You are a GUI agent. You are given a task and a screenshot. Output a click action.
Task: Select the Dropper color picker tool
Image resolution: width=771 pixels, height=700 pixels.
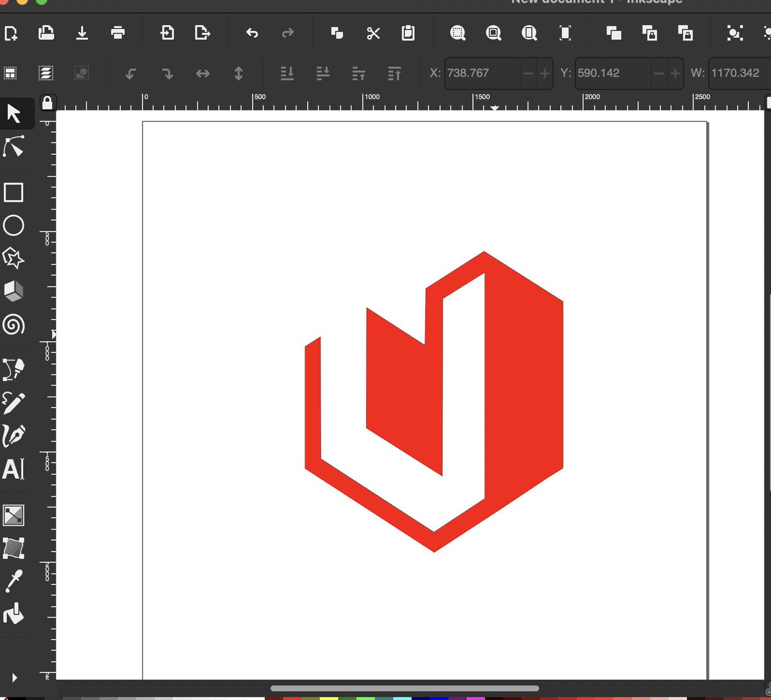tap(13, 580)
